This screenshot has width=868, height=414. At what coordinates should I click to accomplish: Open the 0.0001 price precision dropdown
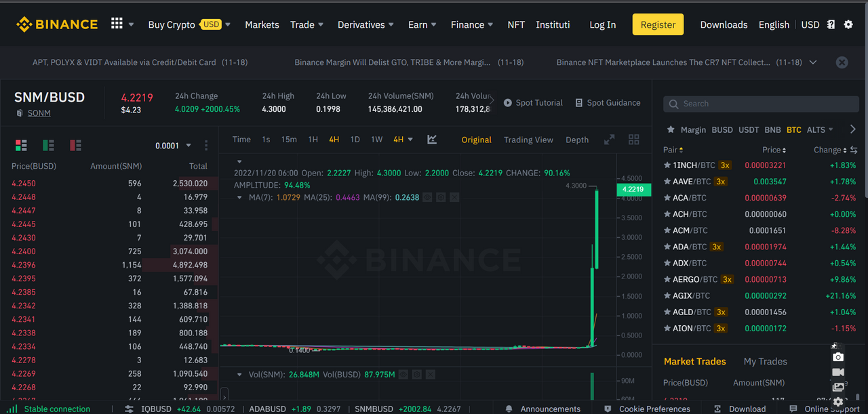173,146
